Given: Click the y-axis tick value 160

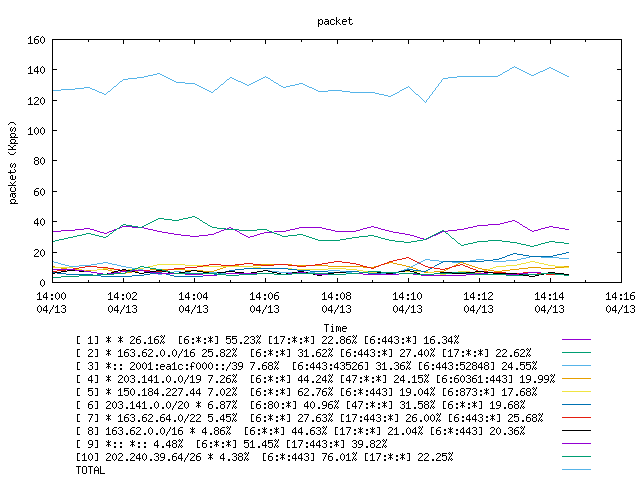Looking at the screenshot, I should (36, 40).
